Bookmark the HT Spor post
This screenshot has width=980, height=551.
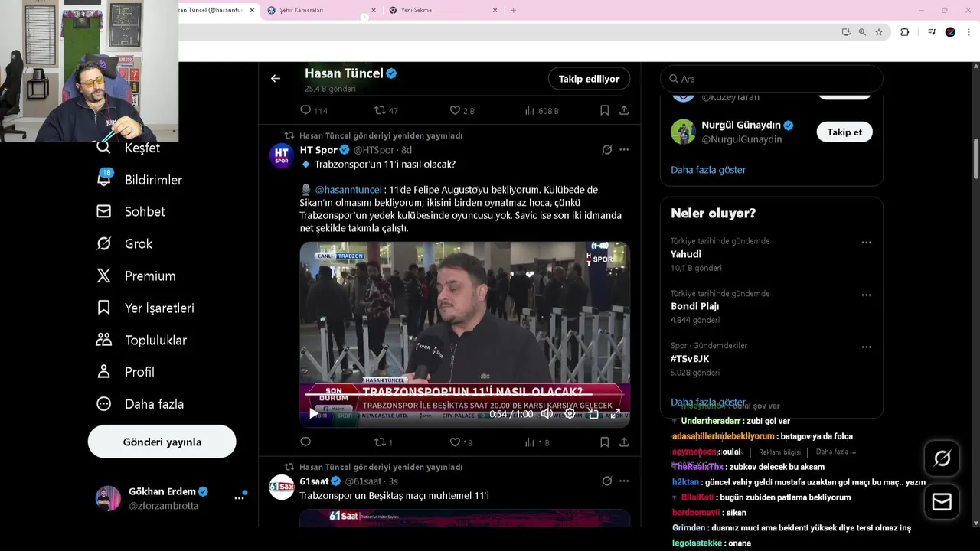tap(604, 442)
